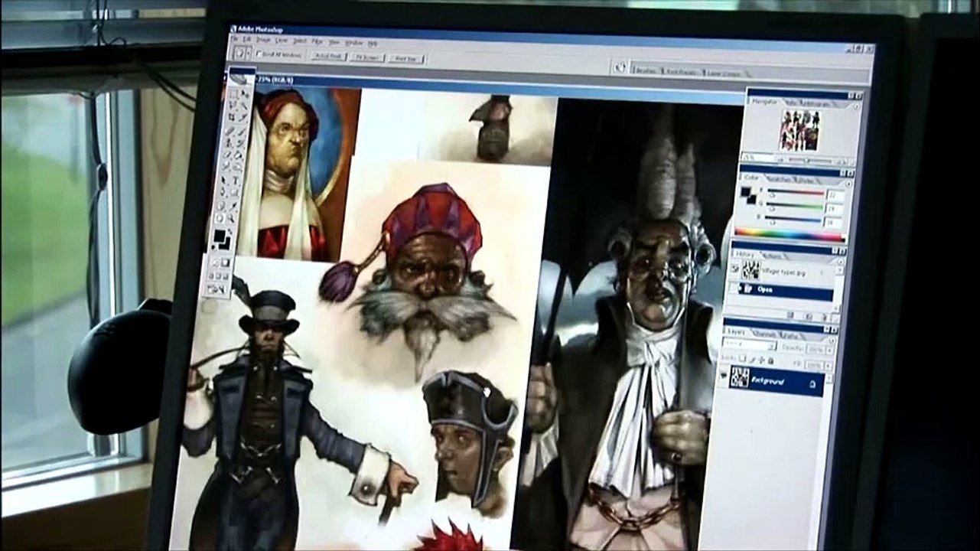Image resolution: width=980 pixels, height=551 pixels.
Task: Select the Type tool
Action: [236, 181]
